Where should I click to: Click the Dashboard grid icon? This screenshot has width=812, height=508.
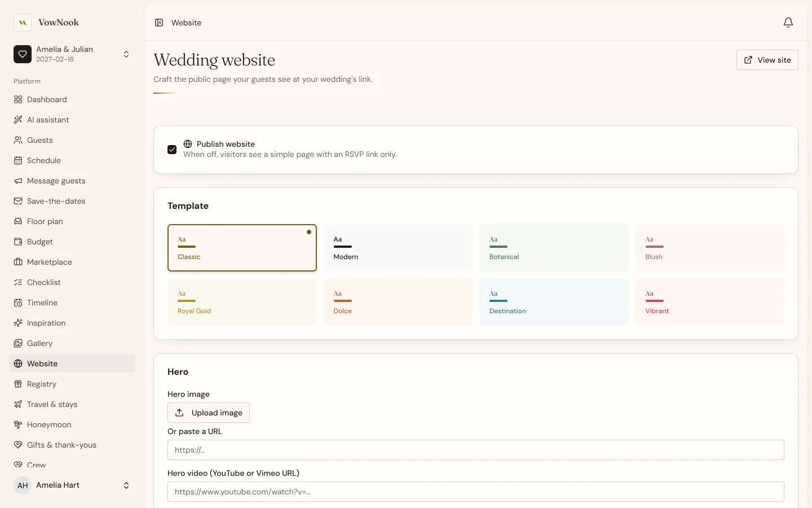pyautogui.click(x=18, y=99)
